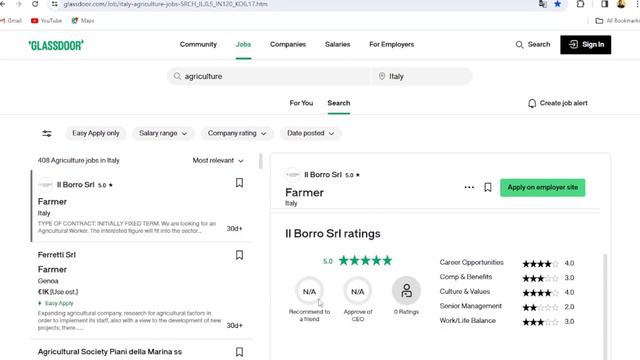The image size is (640, 360).
Task: Click Il Borro Srl logo in details panel
Action: 292,175
